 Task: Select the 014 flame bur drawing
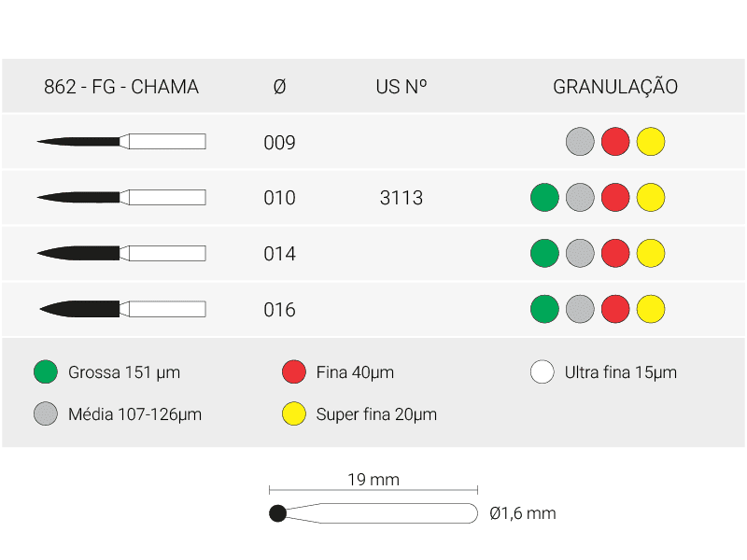click(x=121, y=253)
